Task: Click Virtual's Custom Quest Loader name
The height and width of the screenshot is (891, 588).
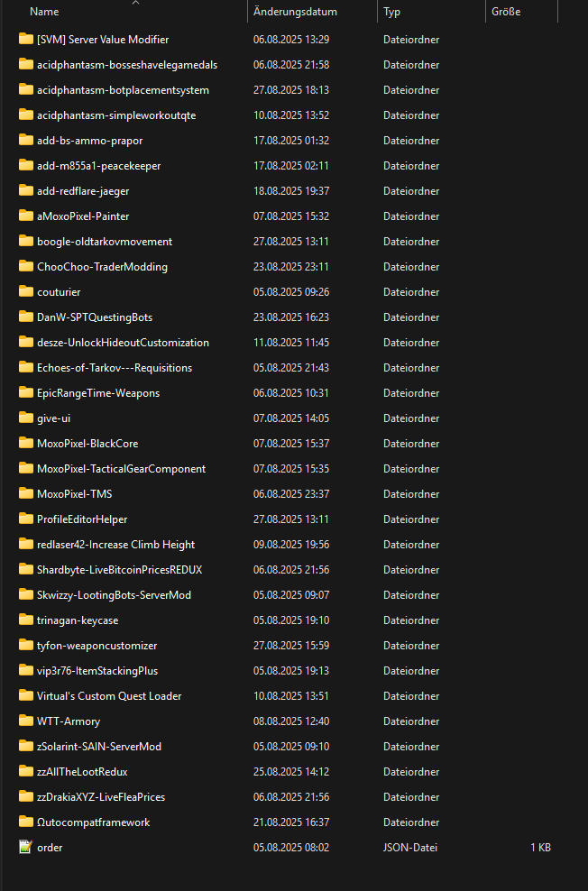Action: point(109,695)
